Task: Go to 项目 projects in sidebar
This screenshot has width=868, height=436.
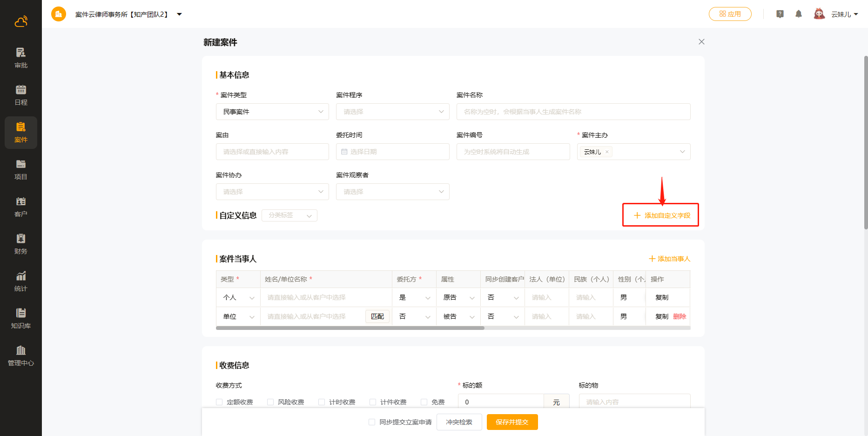Action: point(21,169)
